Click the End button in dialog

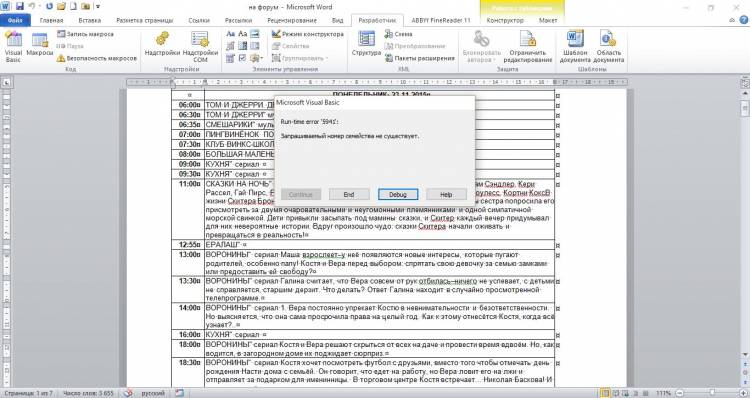(x=349, y=194)
